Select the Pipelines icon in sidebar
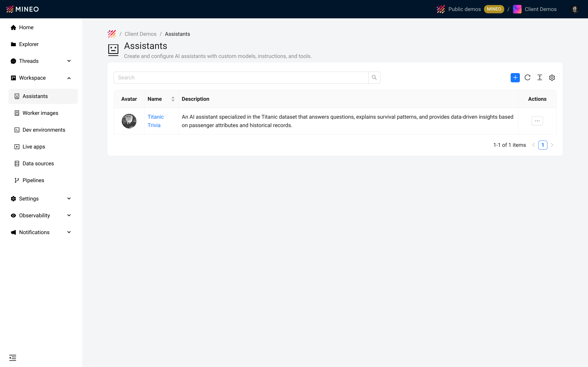This screenshot has width=588, height=367. 17,180
